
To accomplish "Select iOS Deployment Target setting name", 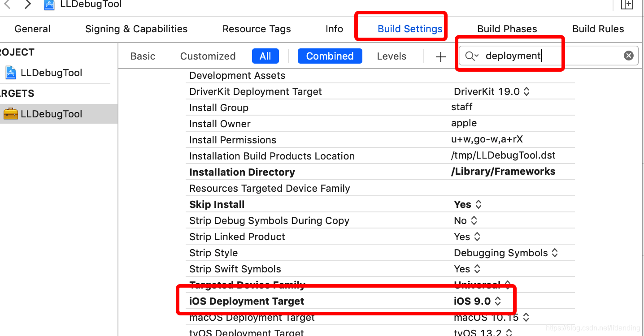I will tap(247, 301).
